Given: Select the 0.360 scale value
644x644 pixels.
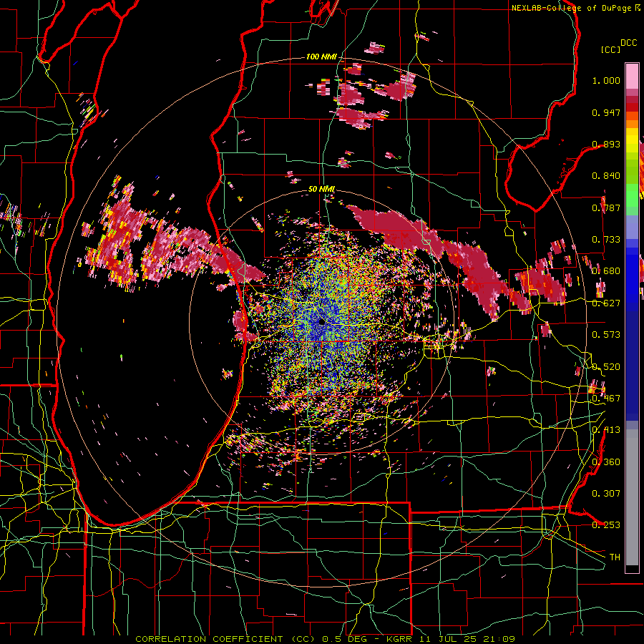Looking at the screenshot, I should coord(606,462).
